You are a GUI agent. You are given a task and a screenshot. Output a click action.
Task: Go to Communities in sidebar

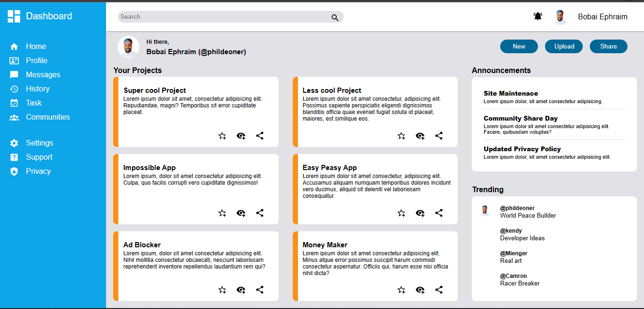(48, 117)
